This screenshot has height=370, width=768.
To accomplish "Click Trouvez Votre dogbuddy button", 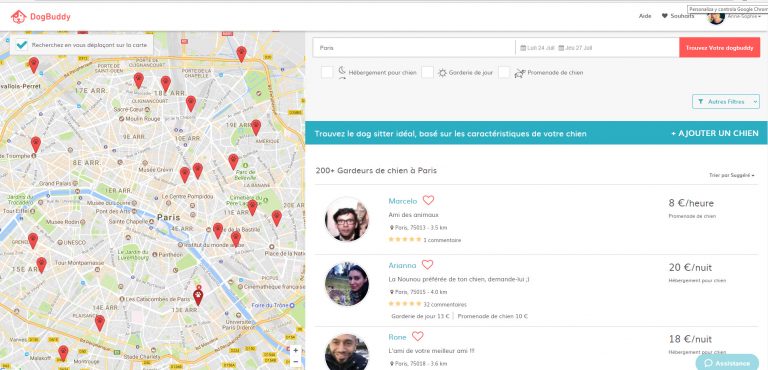I will point(720,48).
